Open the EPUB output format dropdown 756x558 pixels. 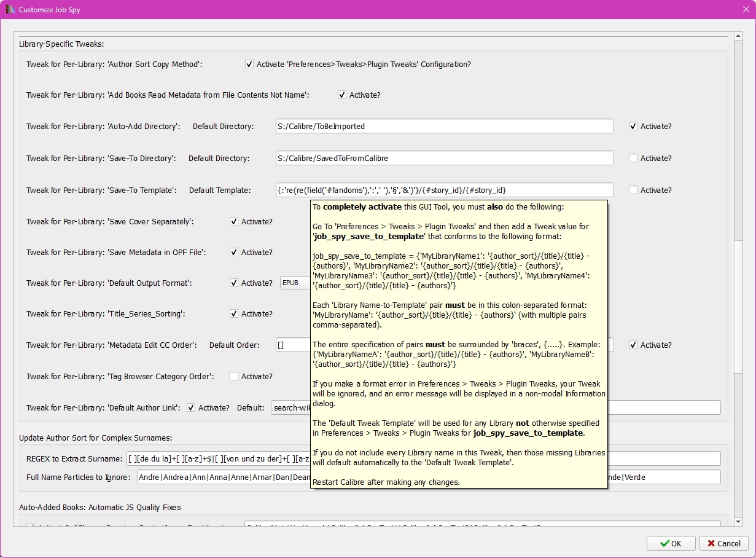296,283
